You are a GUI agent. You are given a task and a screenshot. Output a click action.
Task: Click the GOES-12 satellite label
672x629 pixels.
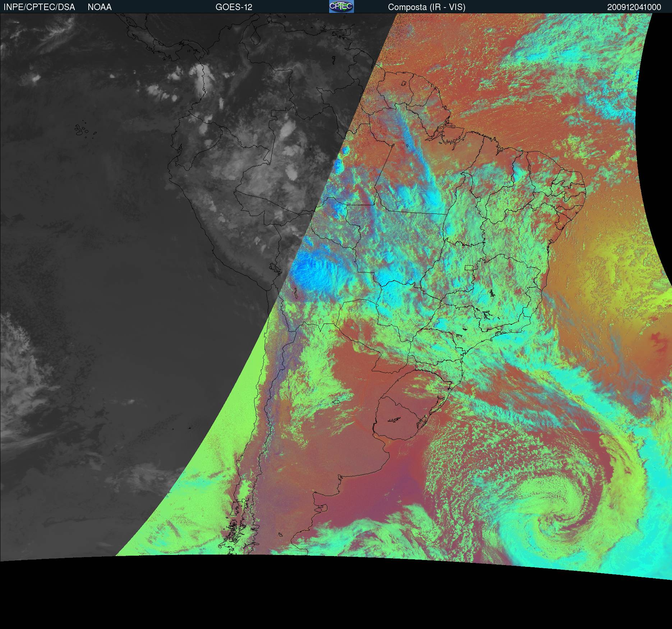pyautogui.click(x=234, y=7)
